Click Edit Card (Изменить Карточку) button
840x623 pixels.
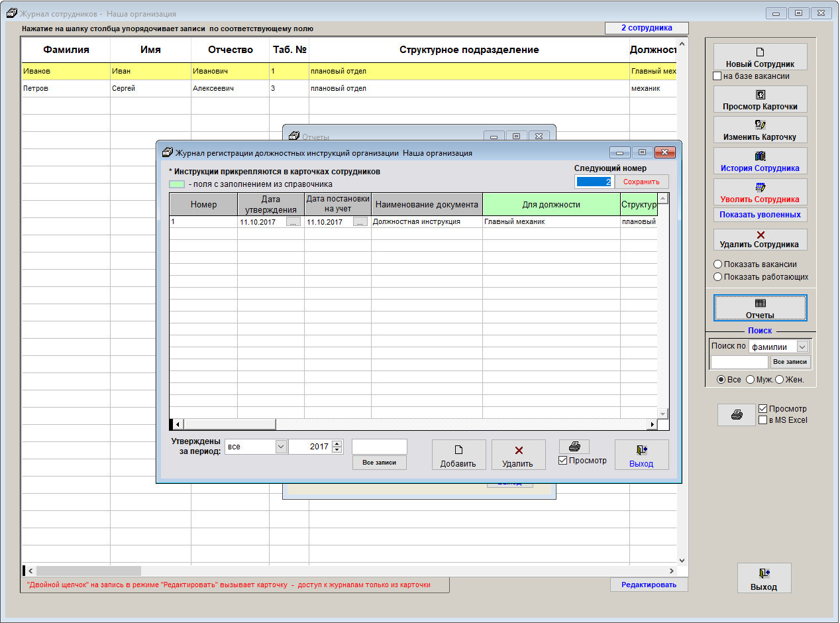pyautogui.click(x=760, y=130)
